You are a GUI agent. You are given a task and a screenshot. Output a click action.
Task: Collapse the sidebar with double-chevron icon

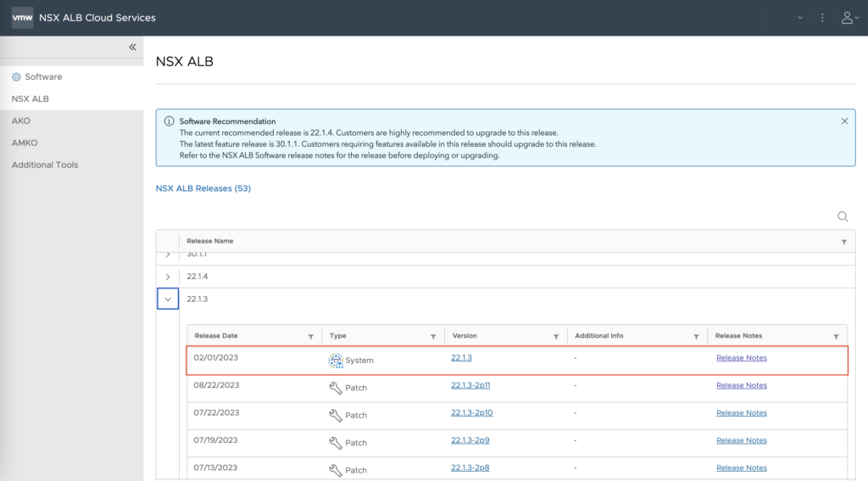(132, 48)
